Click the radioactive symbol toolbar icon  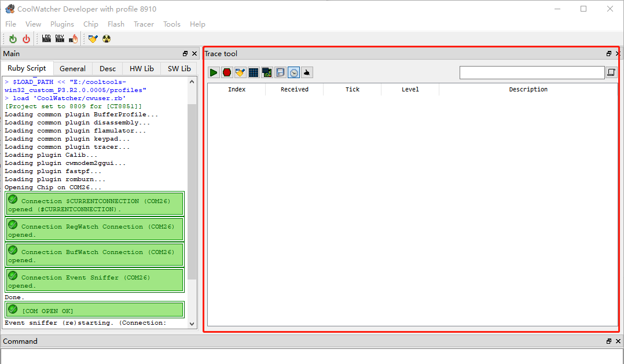pyautogui.click(x=107, y=39)
